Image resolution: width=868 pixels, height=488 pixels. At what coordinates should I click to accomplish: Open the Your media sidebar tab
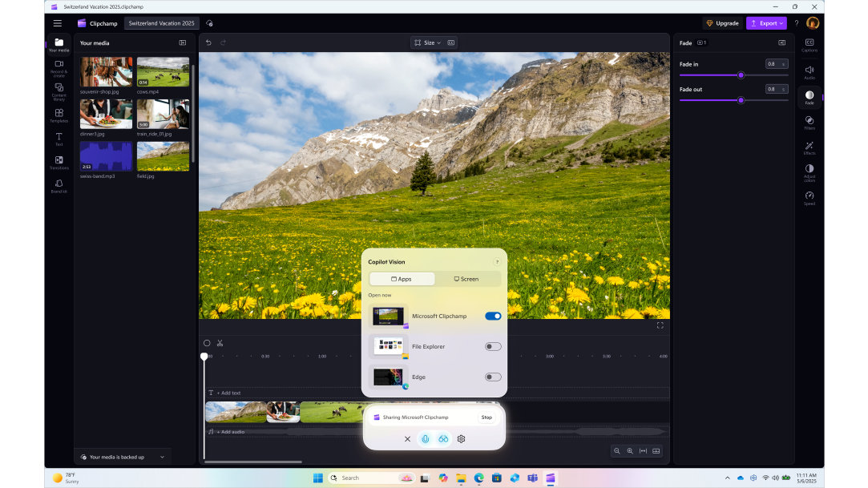59,45
